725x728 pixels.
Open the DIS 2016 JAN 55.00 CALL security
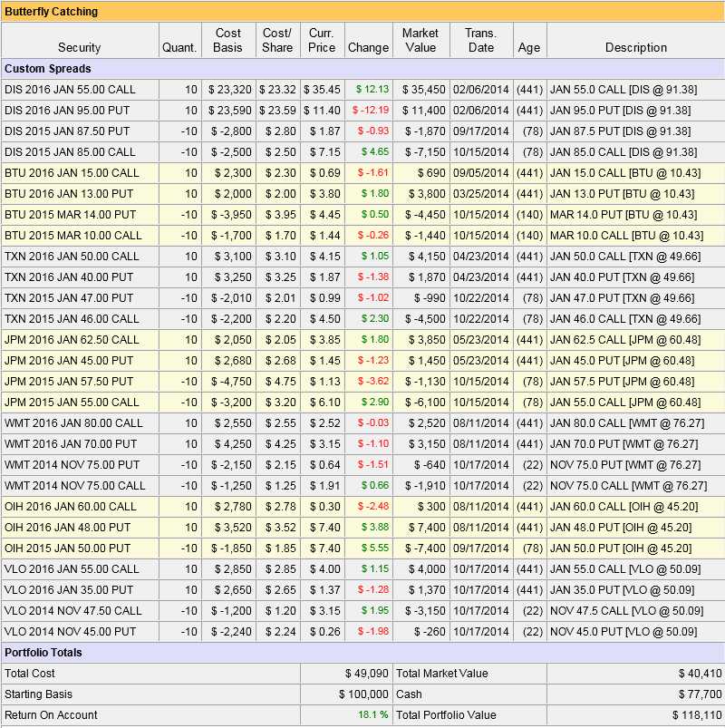72,89
